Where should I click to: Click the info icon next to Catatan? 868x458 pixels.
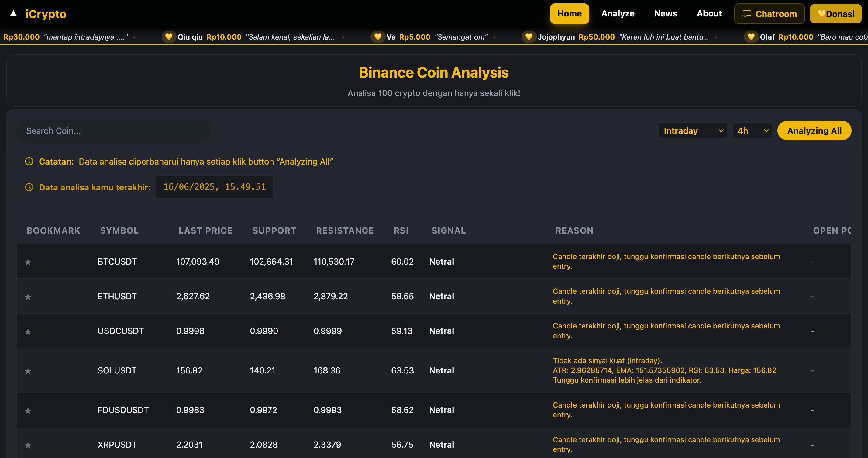click(x=29, y=161)
